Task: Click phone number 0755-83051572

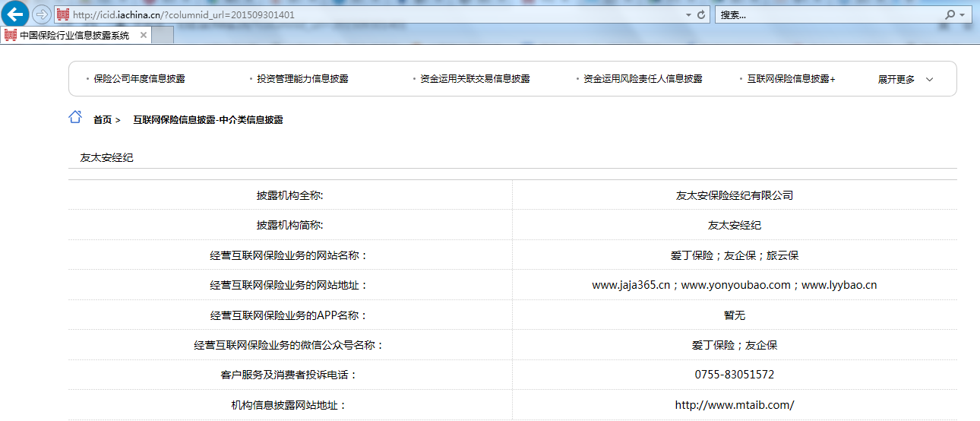Action: coord(735,375)
